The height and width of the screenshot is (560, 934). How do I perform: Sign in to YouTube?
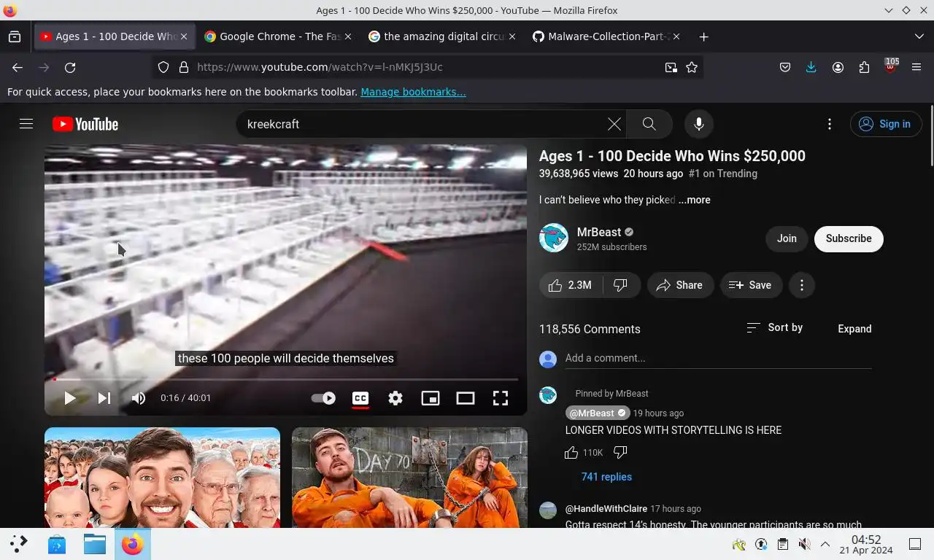click(x=884, y=124)
